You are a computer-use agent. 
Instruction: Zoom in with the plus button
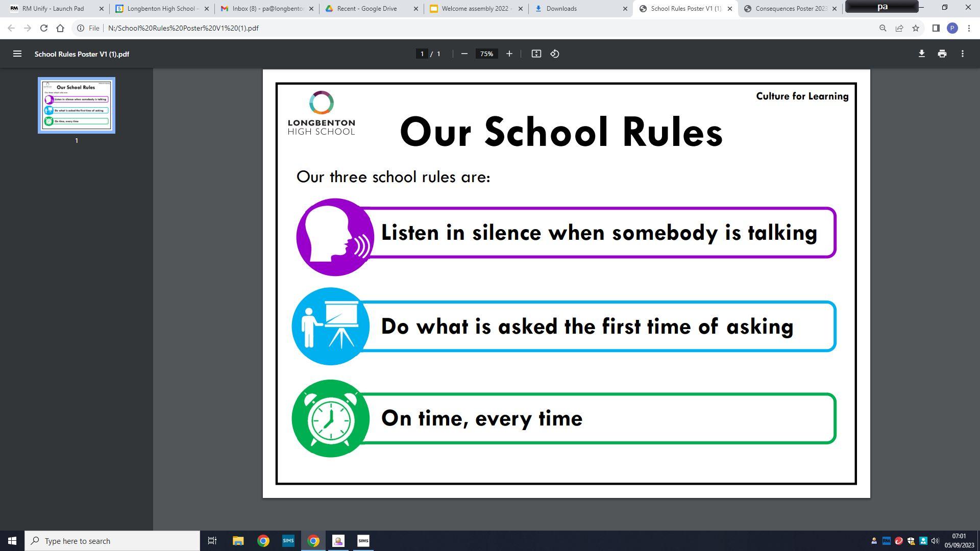(509, 54)
